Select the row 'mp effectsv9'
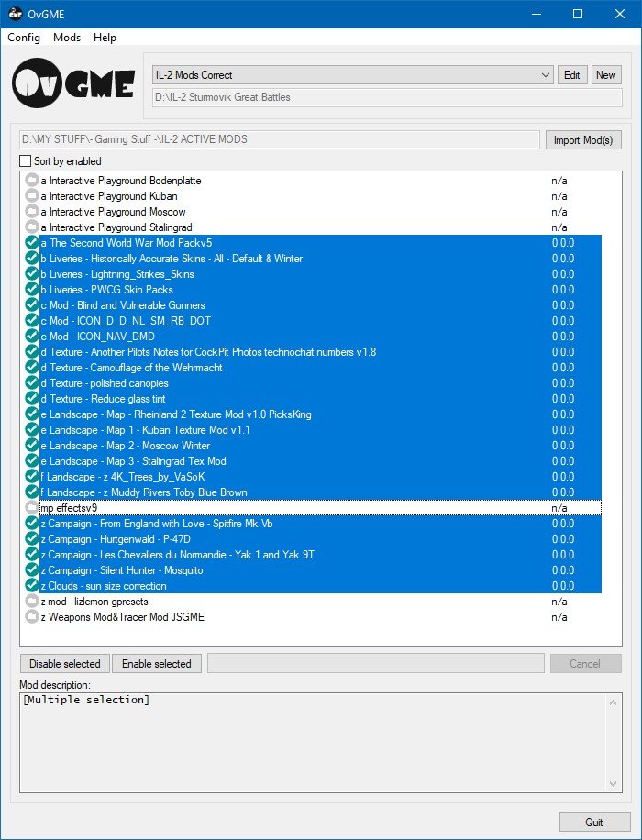642x840 pixels. (320, 508)
